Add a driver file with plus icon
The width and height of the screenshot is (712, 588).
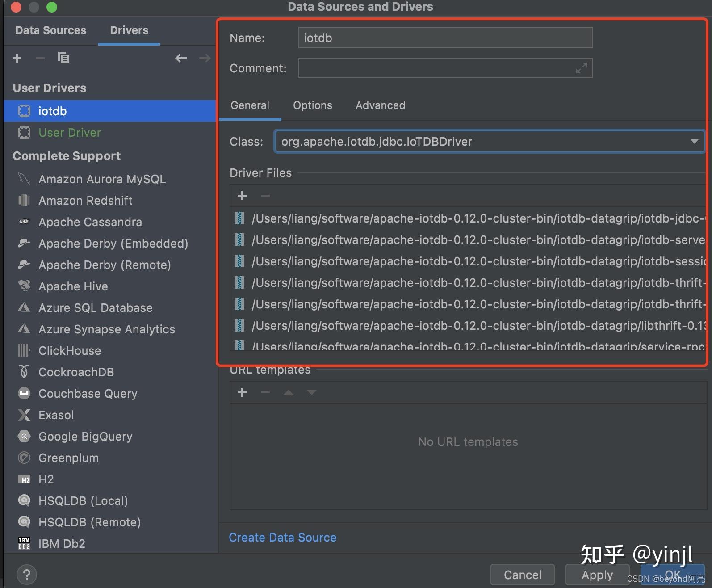pos(242,196)
